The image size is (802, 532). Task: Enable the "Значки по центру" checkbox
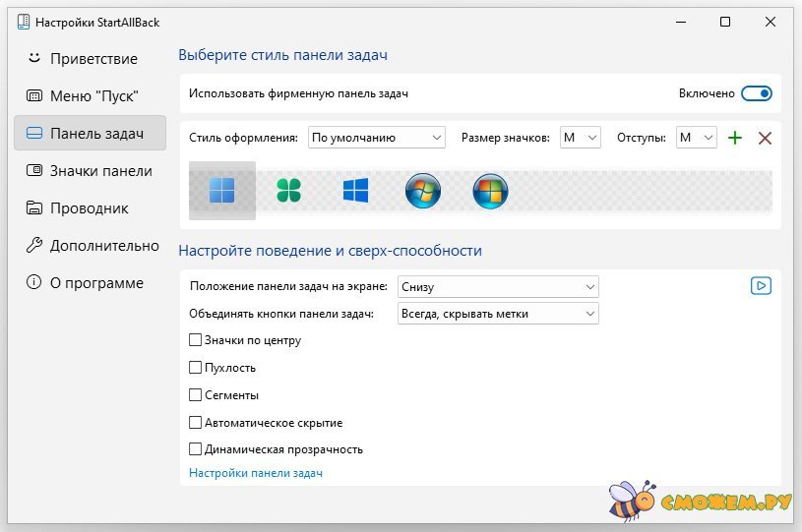click(x=195, y=340)
